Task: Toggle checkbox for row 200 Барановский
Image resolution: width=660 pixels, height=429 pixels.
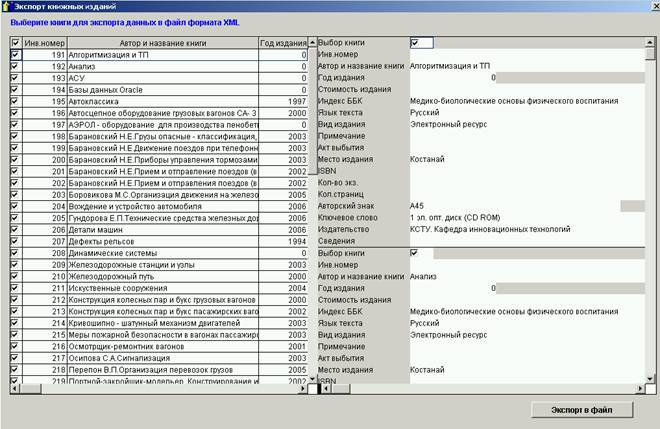Action: click(16, 160)
